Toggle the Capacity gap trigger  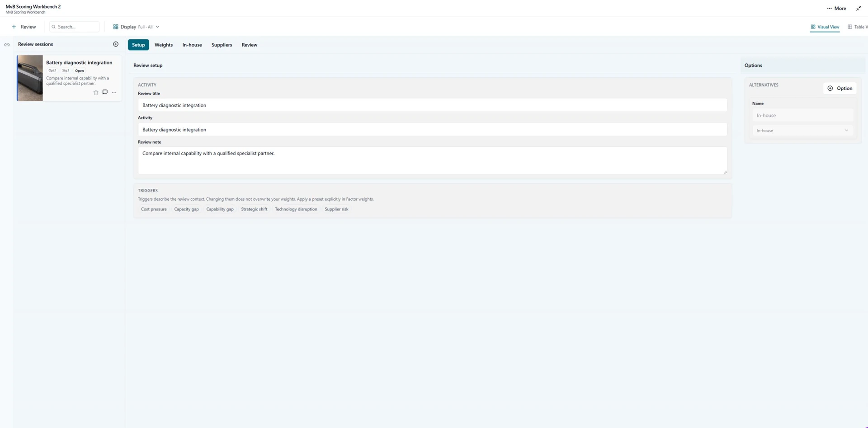[186, 209]
